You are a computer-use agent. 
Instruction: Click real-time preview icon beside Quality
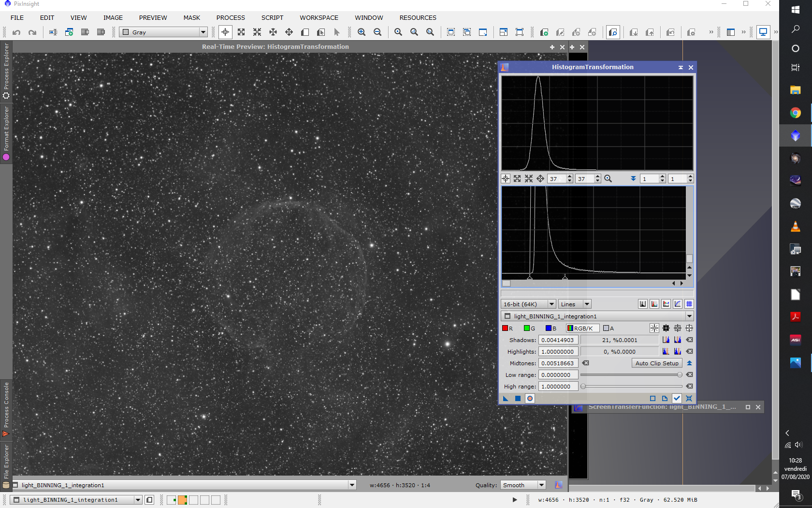tap(559, 485)
